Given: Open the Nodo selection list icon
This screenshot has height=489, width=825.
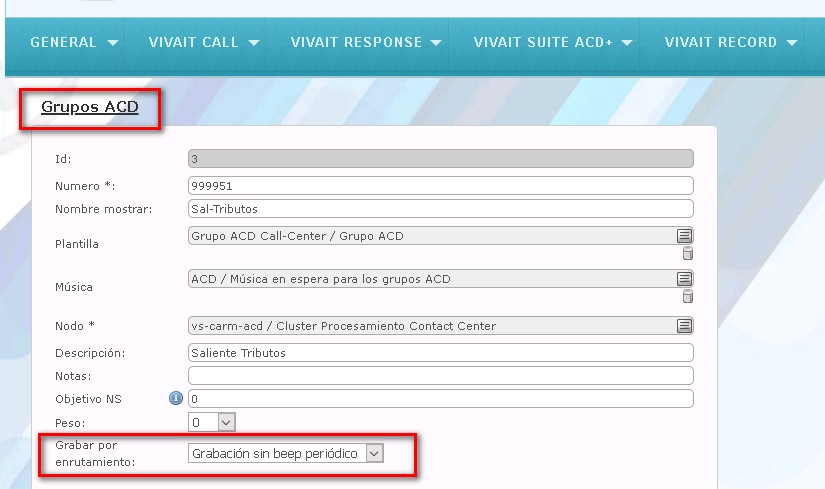Looking at the screenshot, I should 684,326.
